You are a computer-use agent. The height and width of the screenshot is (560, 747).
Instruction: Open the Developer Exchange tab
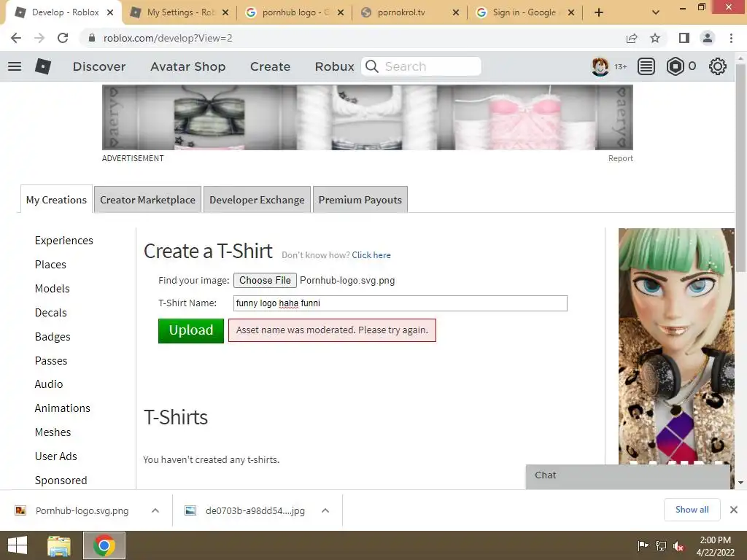(257, 200)
